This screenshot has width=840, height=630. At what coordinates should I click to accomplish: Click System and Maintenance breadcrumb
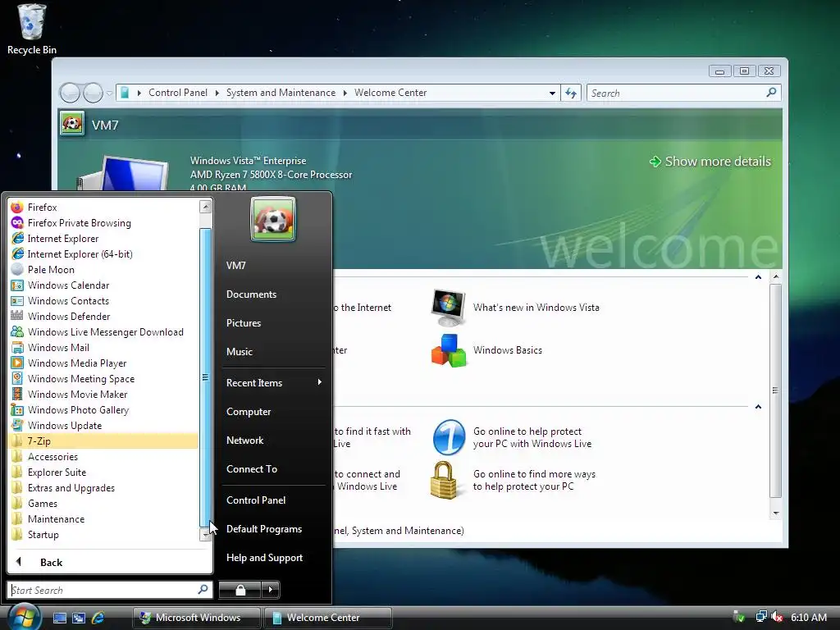[281, 93]
